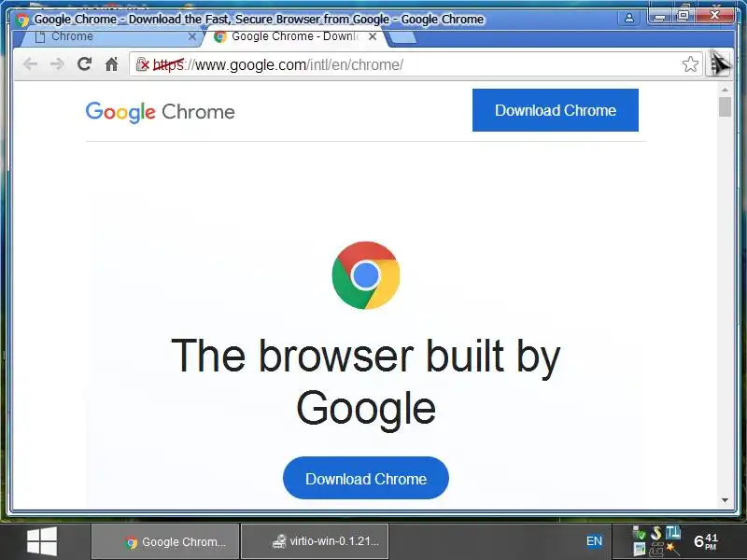
Task: Click the scrollbar down arrow
Action: 726,500
